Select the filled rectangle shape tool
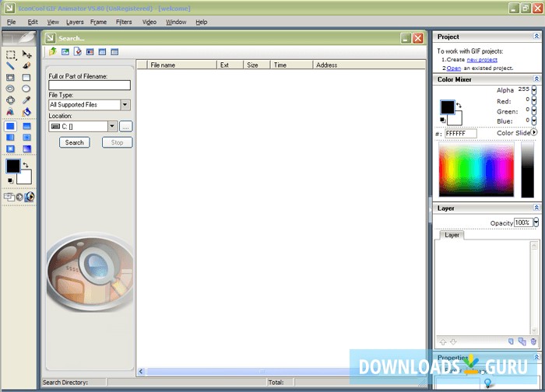545x392 pixels. pyautogui.click(x=26, y=77)
